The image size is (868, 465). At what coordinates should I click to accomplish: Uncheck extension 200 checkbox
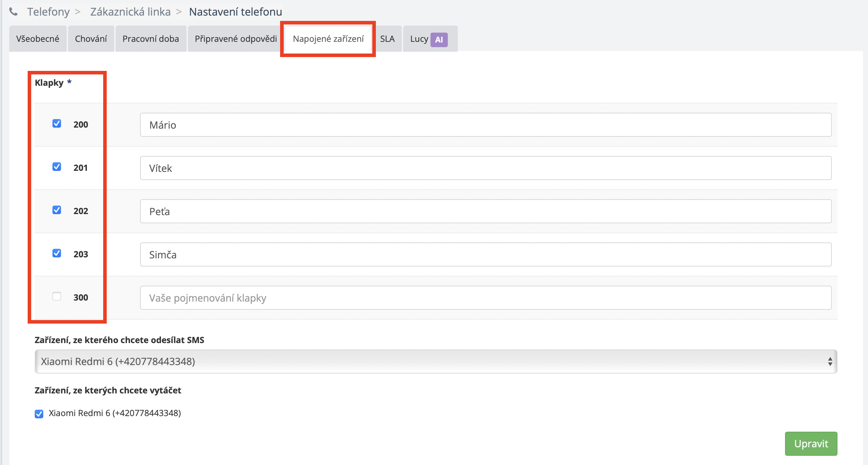(57, 124)
